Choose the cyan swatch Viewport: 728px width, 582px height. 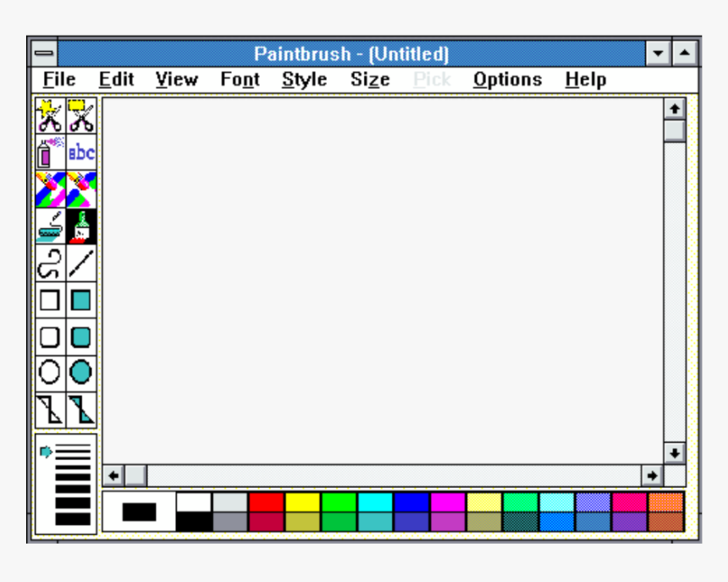375,502
